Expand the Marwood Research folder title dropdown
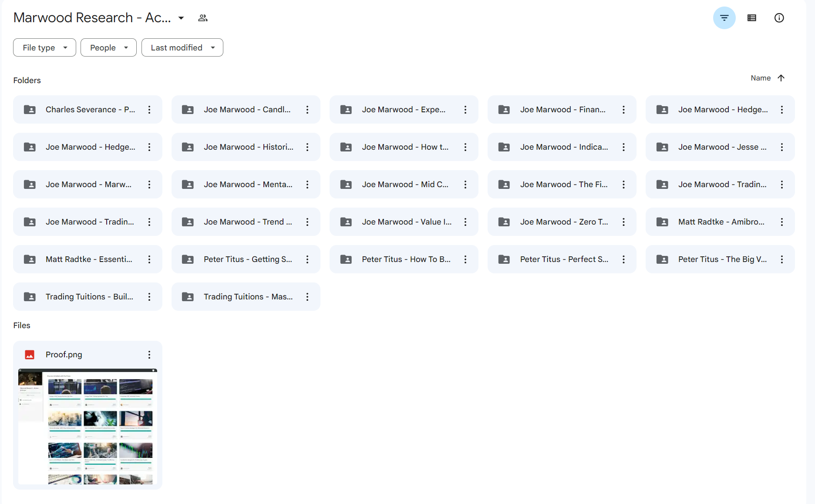This screenshot has height=504, width=815. pyautogui.click(x=181, y=18)
